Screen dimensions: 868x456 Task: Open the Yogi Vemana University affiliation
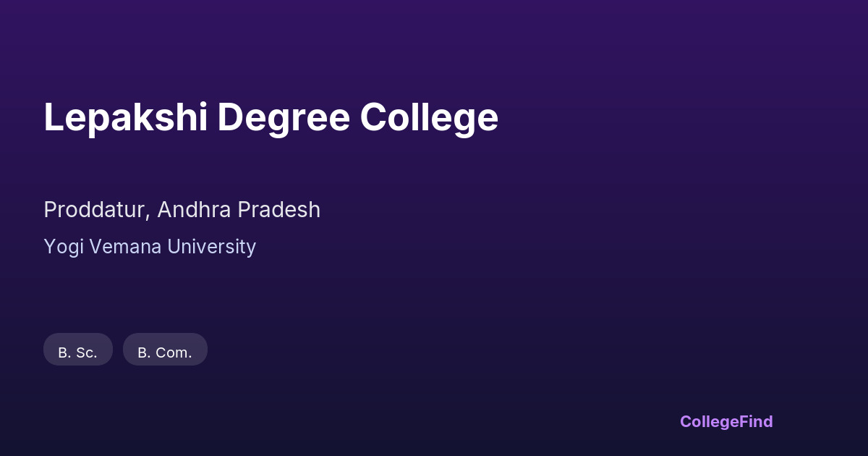(x=150, y=247)
